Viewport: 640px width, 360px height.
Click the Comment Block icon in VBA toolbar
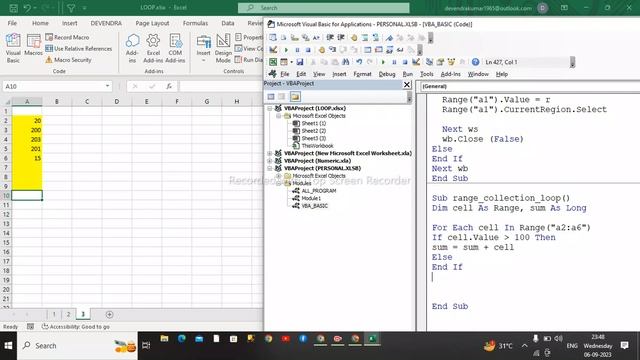(x=365, y=38)
